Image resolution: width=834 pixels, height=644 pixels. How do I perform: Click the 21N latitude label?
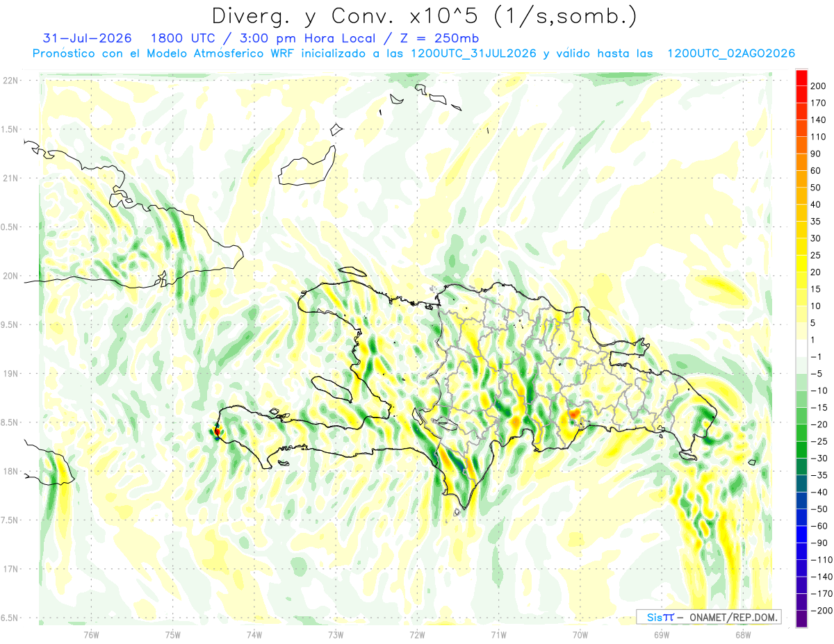[10, 178]
